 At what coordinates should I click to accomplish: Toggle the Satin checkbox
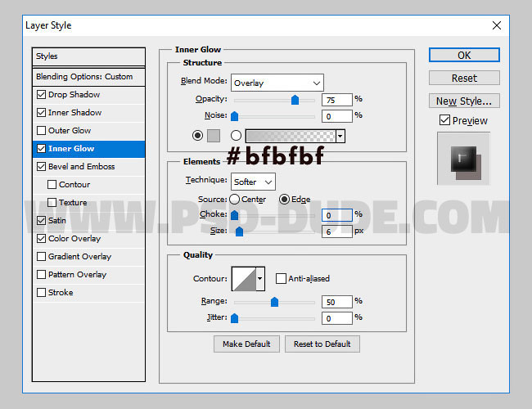click(41, 220)
